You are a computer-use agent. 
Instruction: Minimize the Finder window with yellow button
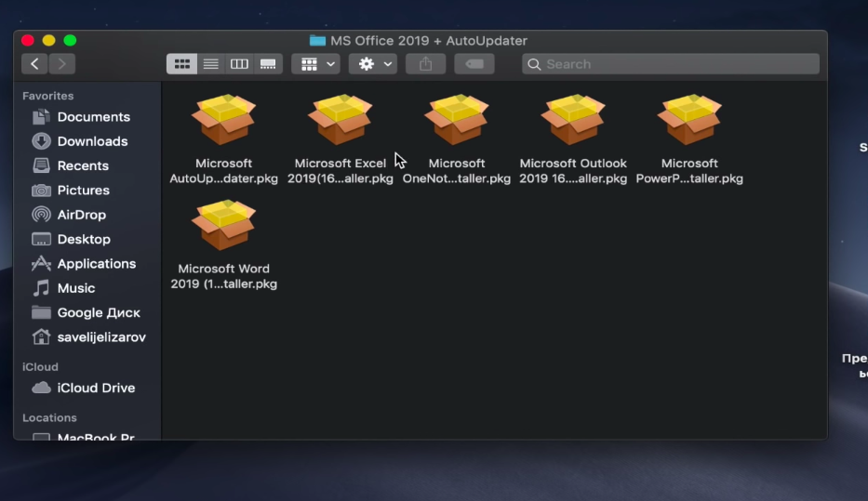(x=48, y=40)
